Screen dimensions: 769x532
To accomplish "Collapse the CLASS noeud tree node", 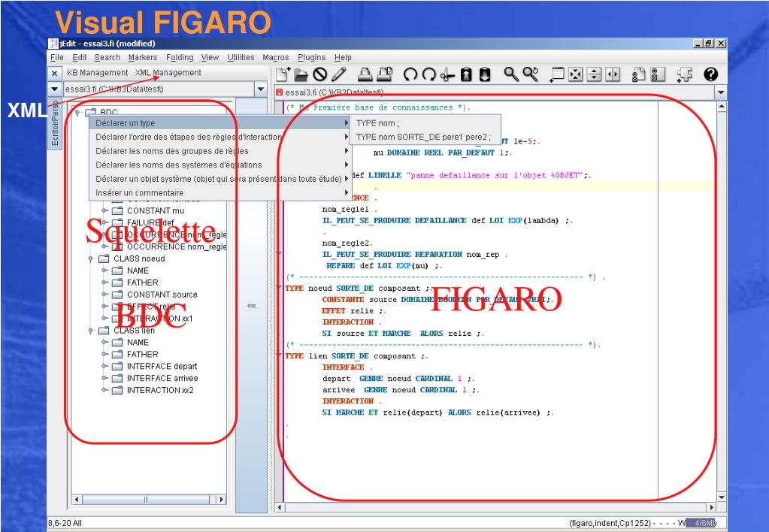I will point(91,258).
